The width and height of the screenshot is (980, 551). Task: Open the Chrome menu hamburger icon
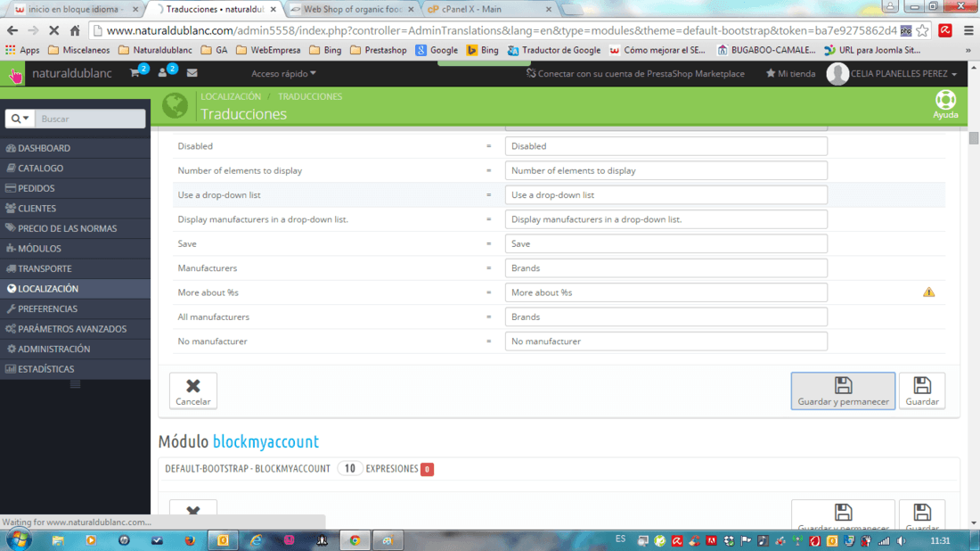tap(968, 30)
